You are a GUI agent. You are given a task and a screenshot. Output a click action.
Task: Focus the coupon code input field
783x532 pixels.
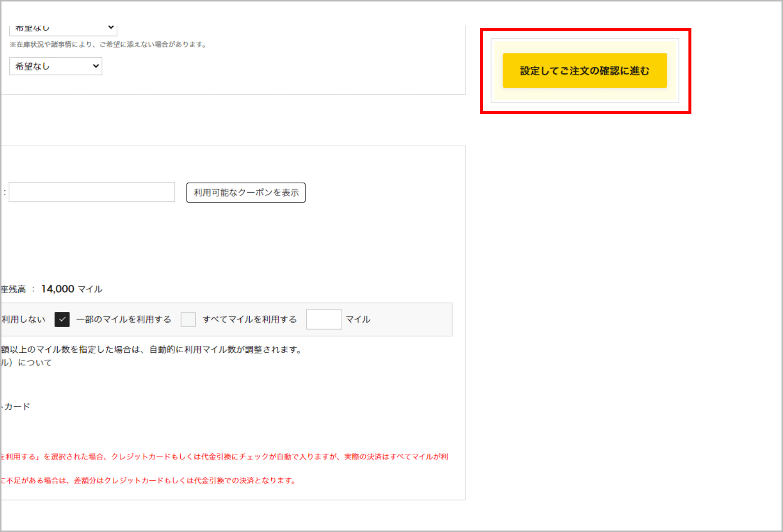[x=92, y=192]
